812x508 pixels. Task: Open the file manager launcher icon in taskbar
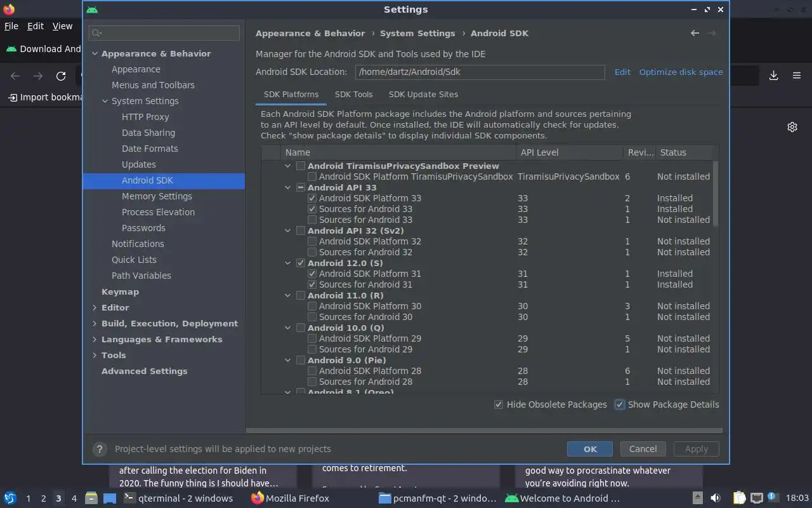tap(91, 498)
